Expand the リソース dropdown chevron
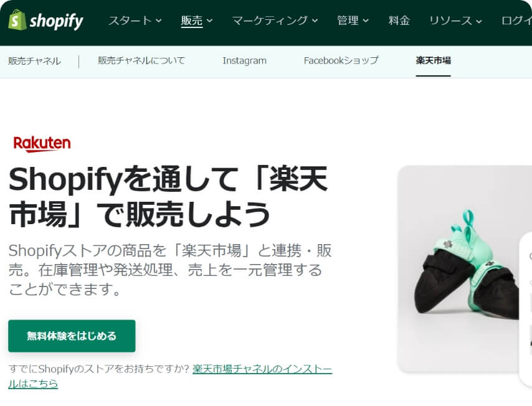The height and width of the screenshot is (406, 532). 478,21
